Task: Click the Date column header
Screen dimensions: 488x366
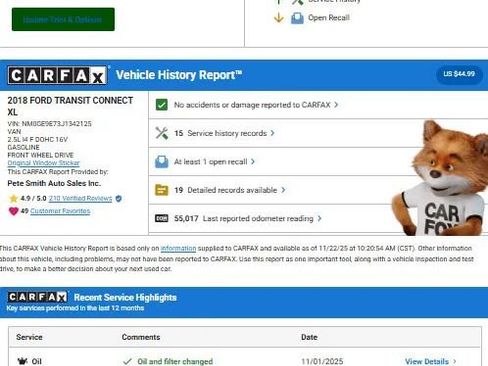Action: [309, 337]
